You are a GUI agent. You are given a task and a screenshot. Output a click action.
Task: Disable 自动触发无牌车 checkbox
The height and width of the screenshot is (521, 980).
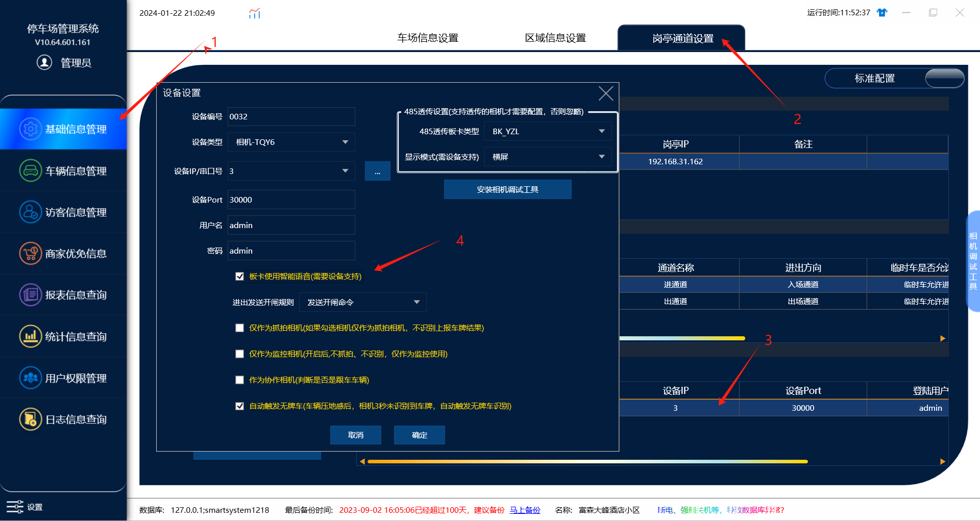[239, 406]
